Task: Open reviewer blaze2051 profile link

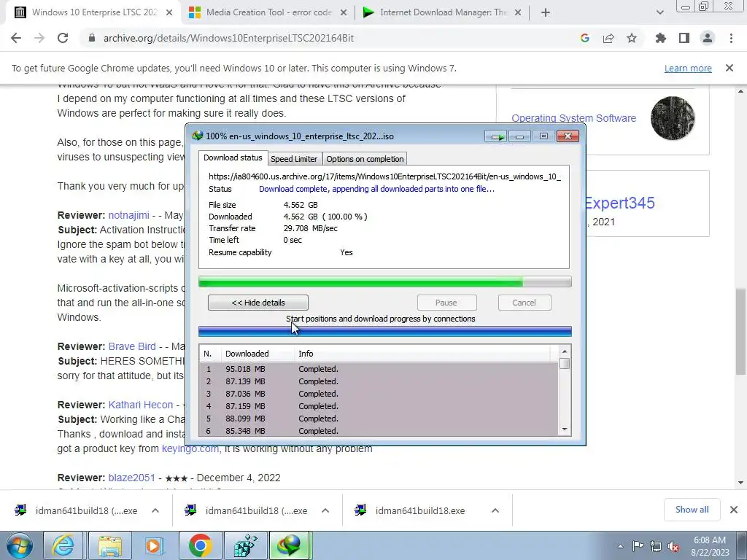Action: 131,478
